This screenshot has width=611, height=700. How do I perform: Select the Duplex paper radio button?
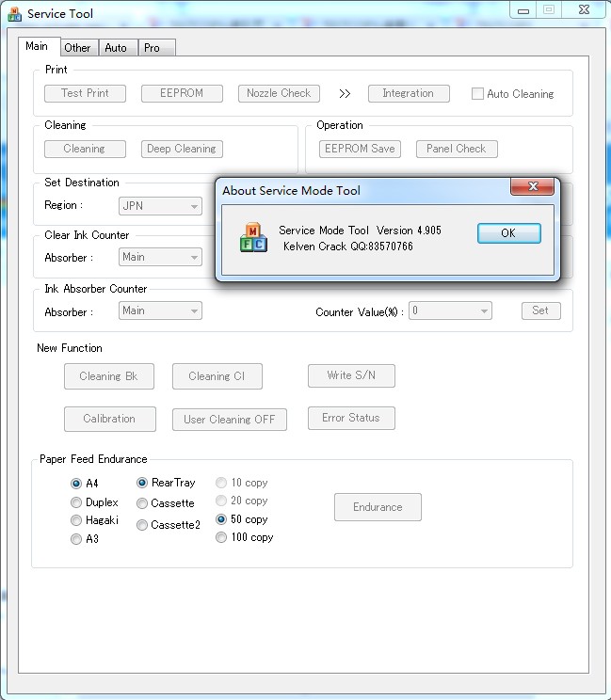point(76,502)
